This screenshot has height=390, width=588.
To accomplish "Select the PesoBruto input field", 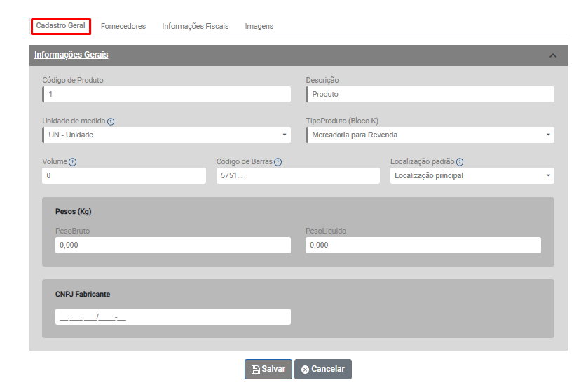I will pos(172,245).
